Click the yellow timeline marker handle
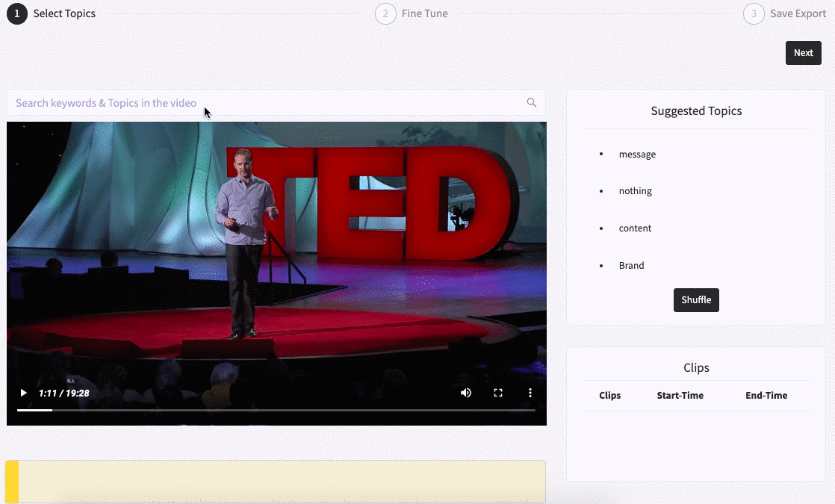The image size is (835, 504). coord(12,482)
